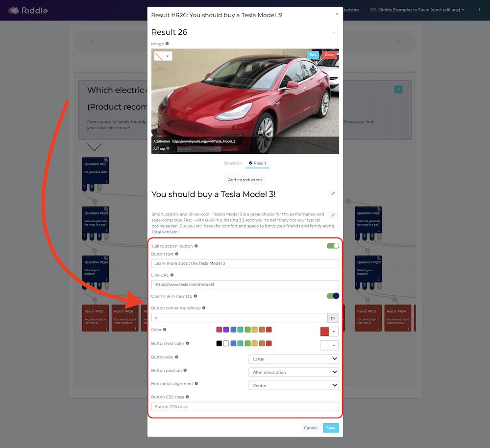The width and height of the screenshot is (490, 448).
Task: Open the Horizontal alignment dropdown
Action: 294,385
